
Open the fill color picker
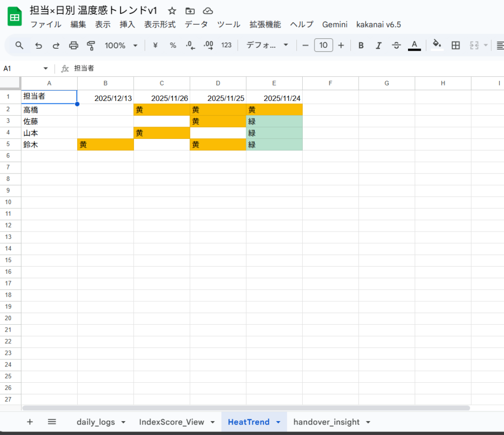[x=437, y=45]
